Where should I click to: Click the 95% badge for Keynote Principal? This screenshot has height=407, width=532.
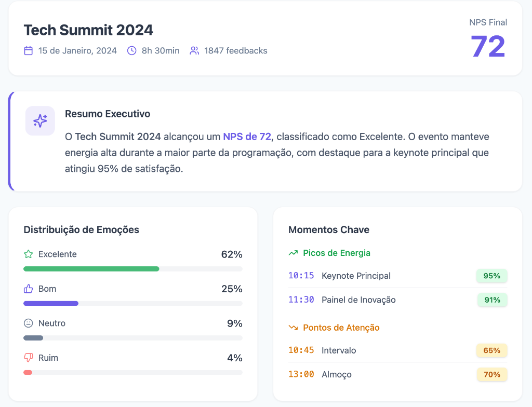[492, 276]
